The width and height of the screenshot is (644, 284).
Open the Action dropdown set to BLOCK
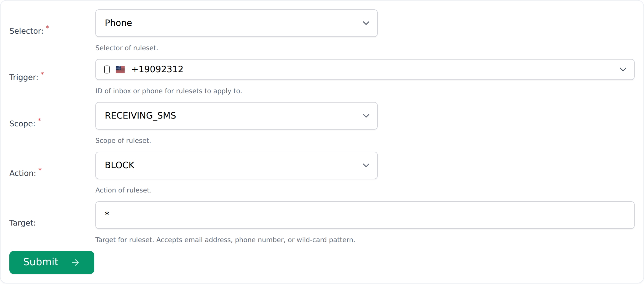coord(236,165)
